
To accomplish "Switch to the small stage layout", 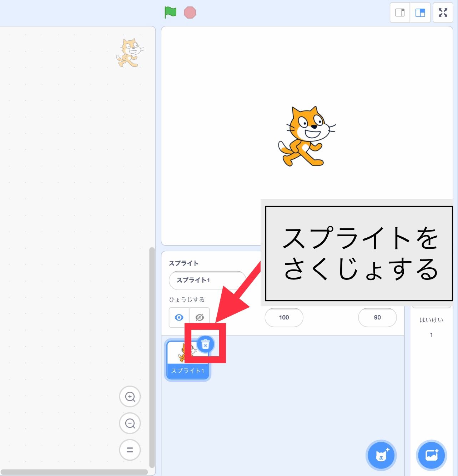I will coord(399,13).
